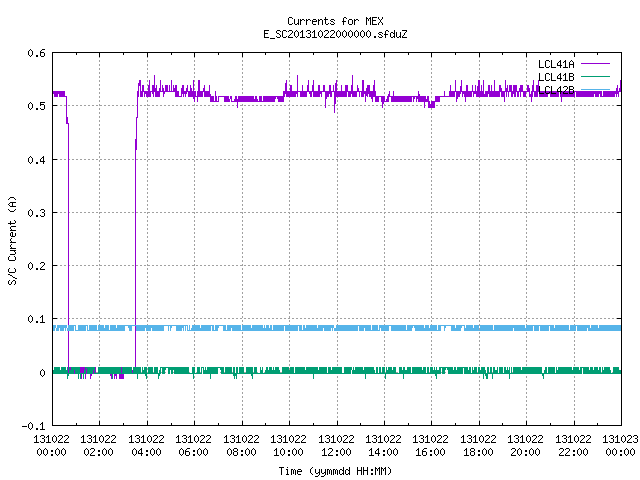Click the 131022 02:00 x-axis tick label

click(98, 446)
